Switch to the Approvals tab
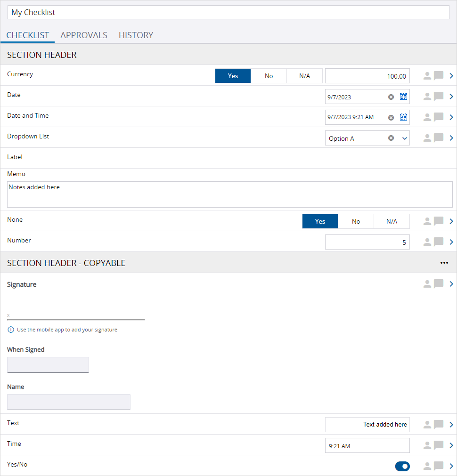Screen dimensions: 457x476 point(84,35)
